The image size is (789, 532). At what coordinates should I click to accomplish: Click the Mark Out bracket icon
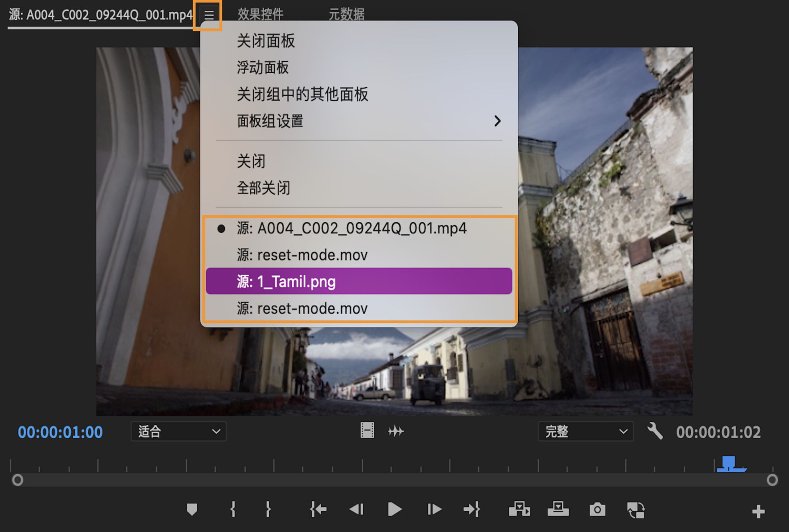click(268, 510)
